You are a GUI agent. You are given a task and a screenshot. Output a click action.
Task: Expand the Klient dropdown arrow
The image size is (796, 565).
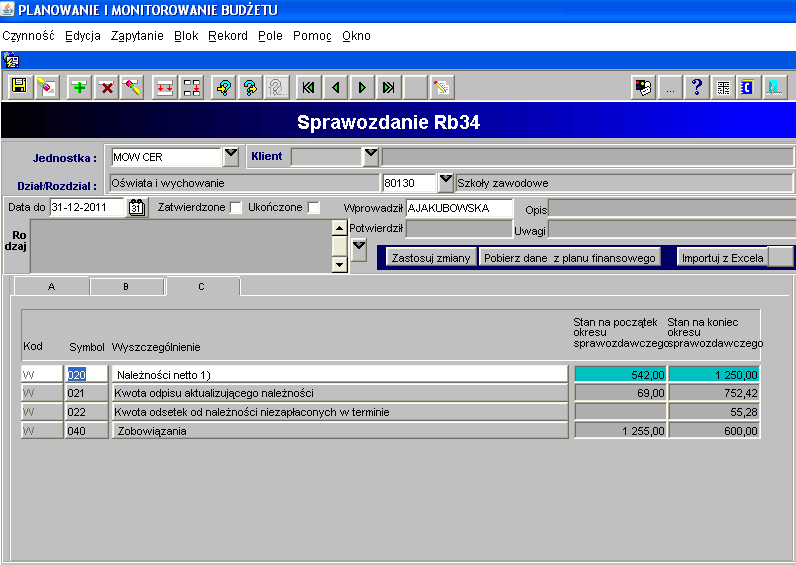(x=371, y=156)
